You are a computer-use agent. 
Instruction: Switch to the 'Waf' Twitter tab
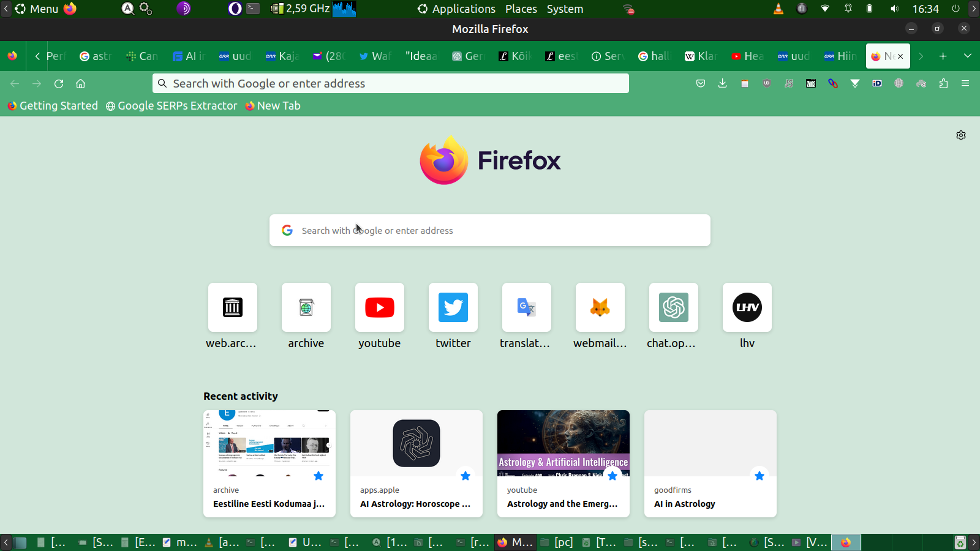pos(375,56)
